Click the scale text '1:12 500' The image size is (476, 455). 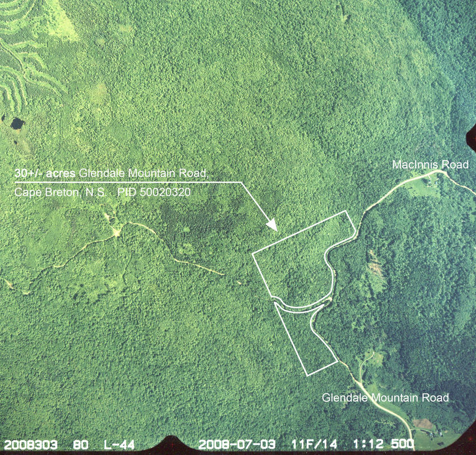point(384,444)
